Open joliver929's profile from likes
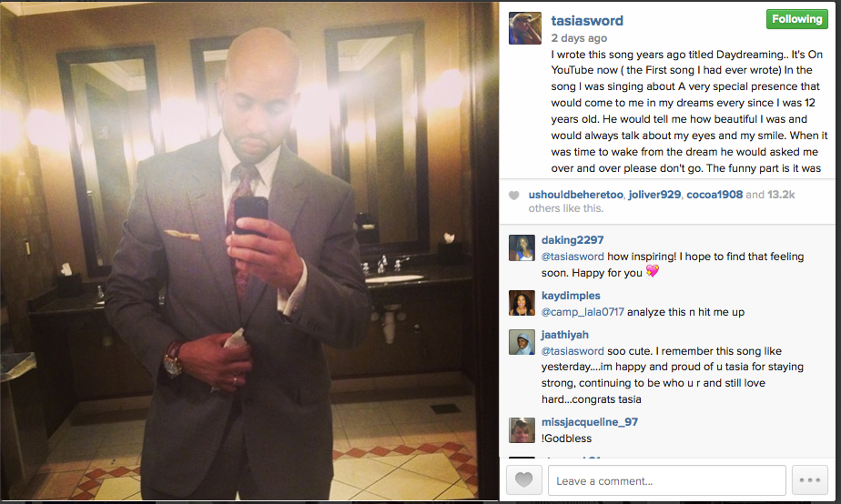Screen dimensions: 841x504 [x=654, y=195]
